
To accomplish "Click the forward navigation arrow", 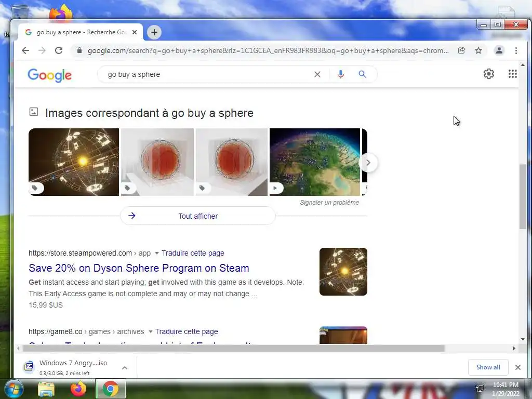I will click(42, 50).
